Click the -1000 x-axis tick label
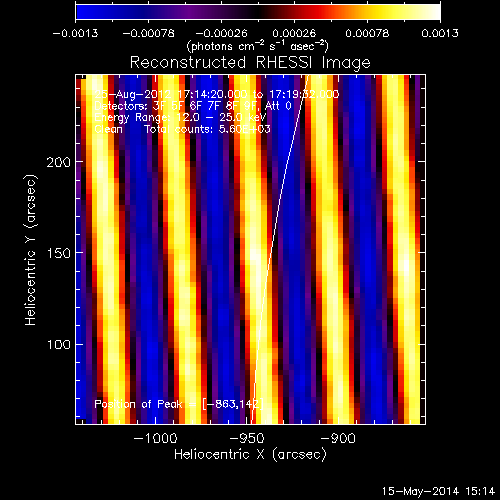Viewport: 500px width, 500px height. click(156, 438)
